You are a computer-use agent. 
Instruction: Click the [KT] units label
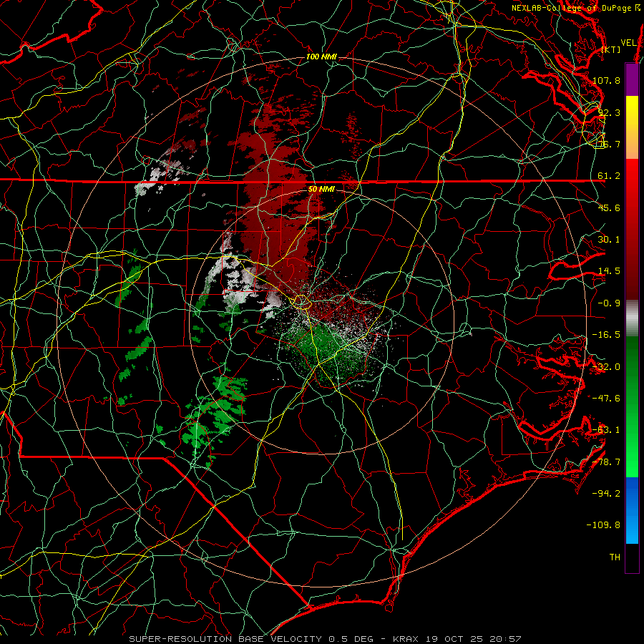[611, 49]
